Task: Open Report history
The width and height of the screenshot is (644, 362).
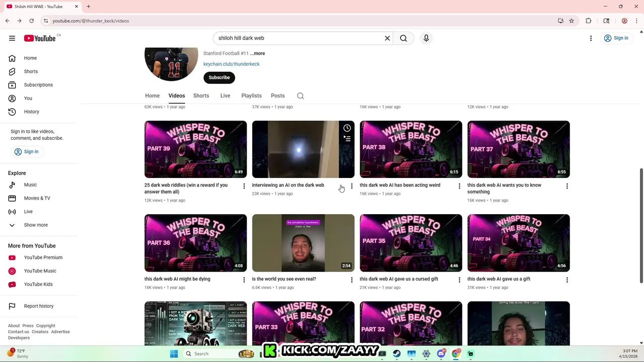Action: (x=38, y=306)
